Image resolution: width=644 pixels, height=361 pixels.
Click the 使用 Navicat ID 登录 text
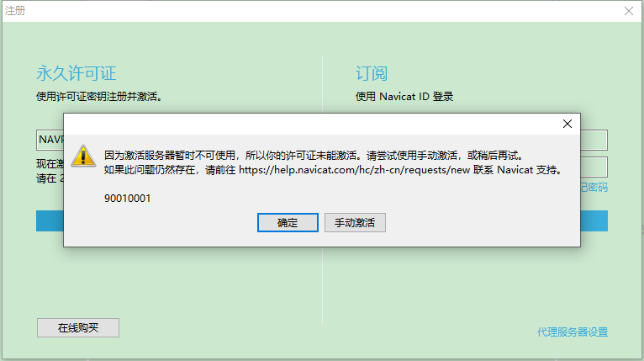404,97
